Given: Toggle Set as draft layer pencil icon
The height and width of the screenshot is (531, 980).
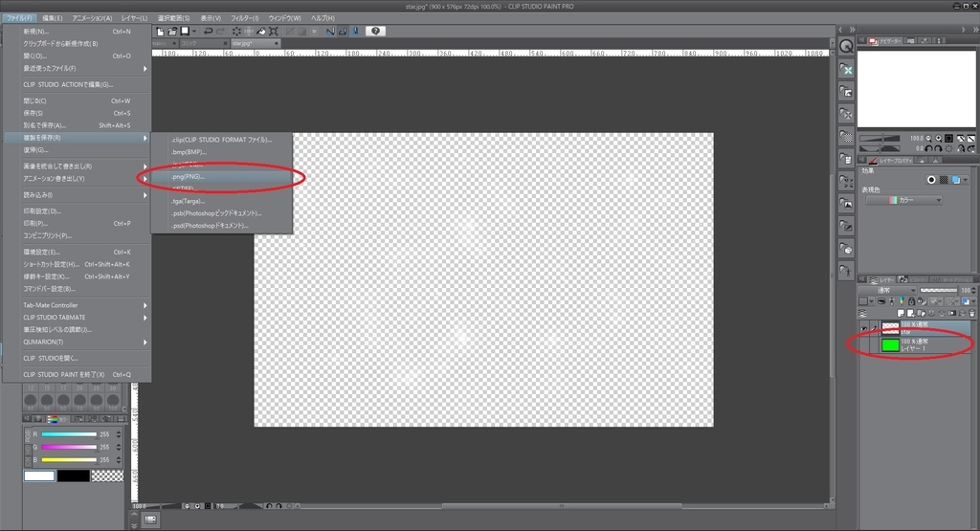Looking at the screenshot, I should click(x=902, y=301).
